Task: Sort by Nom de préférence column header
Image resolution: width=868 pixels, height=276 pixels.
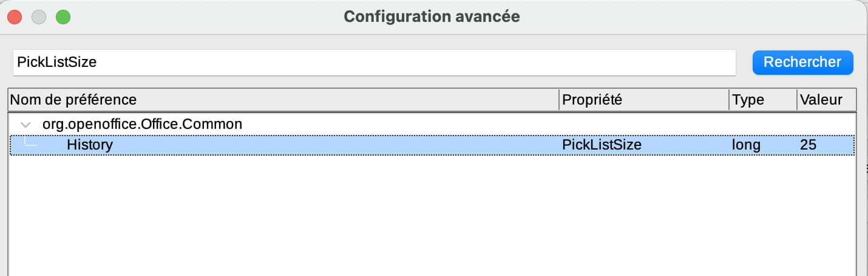Action: pos(283,99)
